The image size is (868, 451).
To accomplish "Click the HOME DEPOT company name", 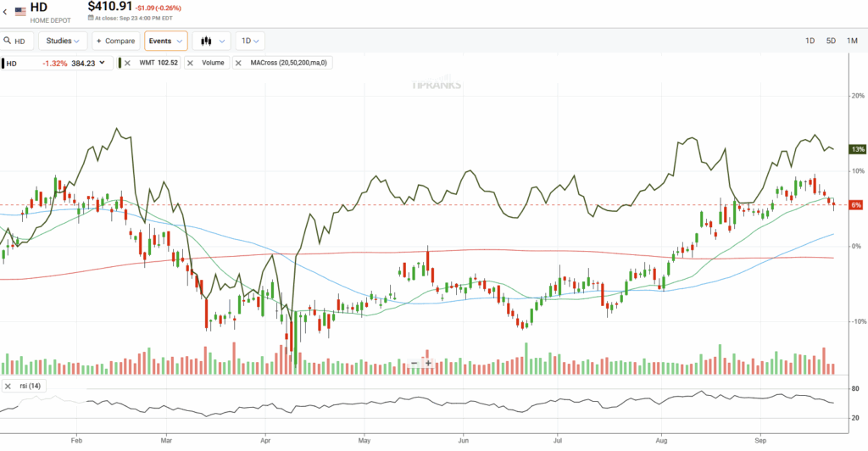I will point(50,20).
